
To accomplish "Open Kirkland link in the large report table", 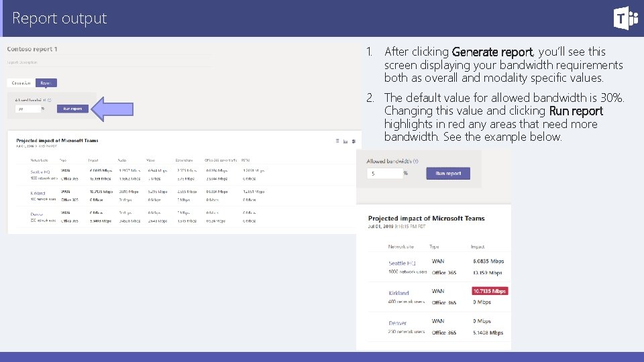I will pyautogui.click(x=38, y=193).
